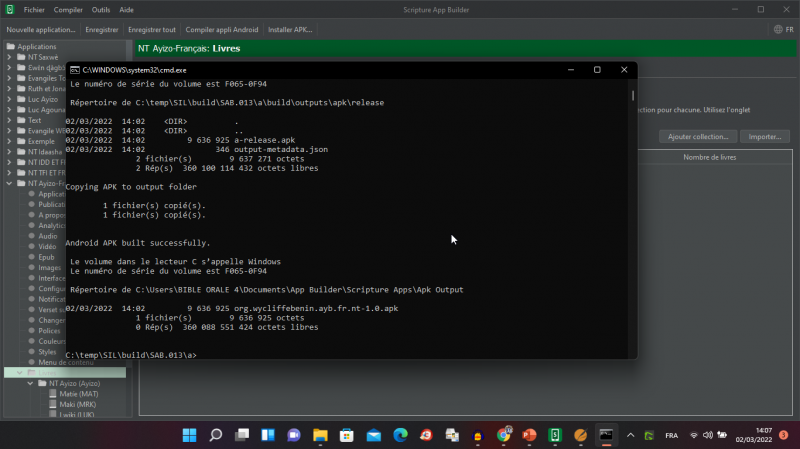The height and width of the screenshot is (449, 800).
Task: Open the Windows Start menu
Action: (188, 435)
